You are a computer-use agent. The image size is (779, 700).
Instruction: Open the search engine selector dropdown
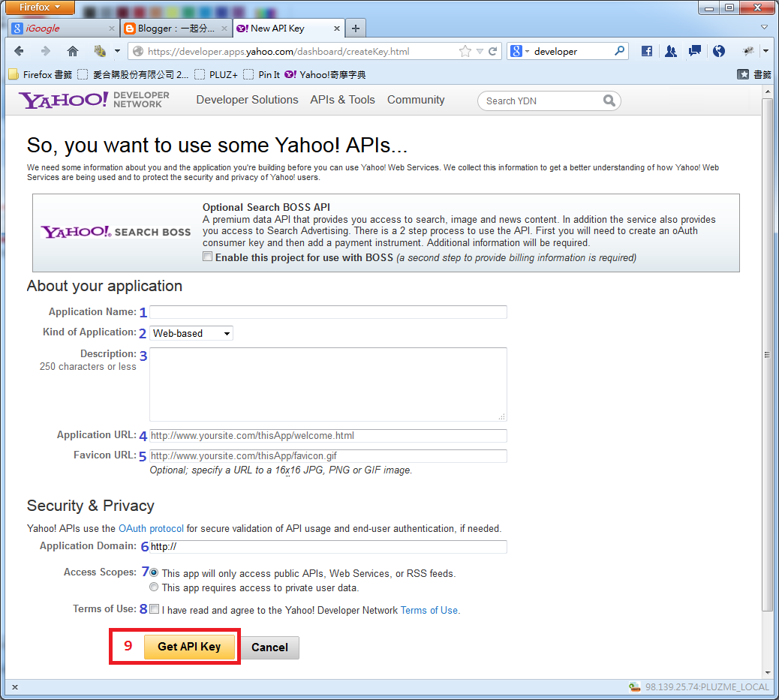(519, 51)
